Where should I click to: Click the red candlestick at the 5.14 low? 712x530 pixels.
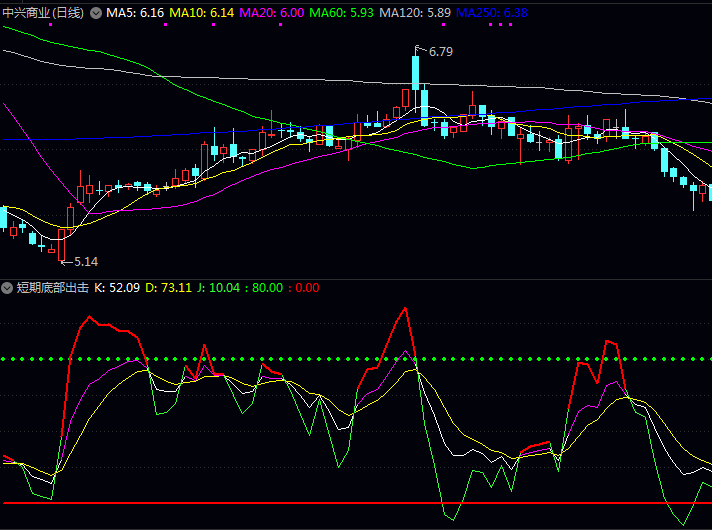tap(61, 244)
